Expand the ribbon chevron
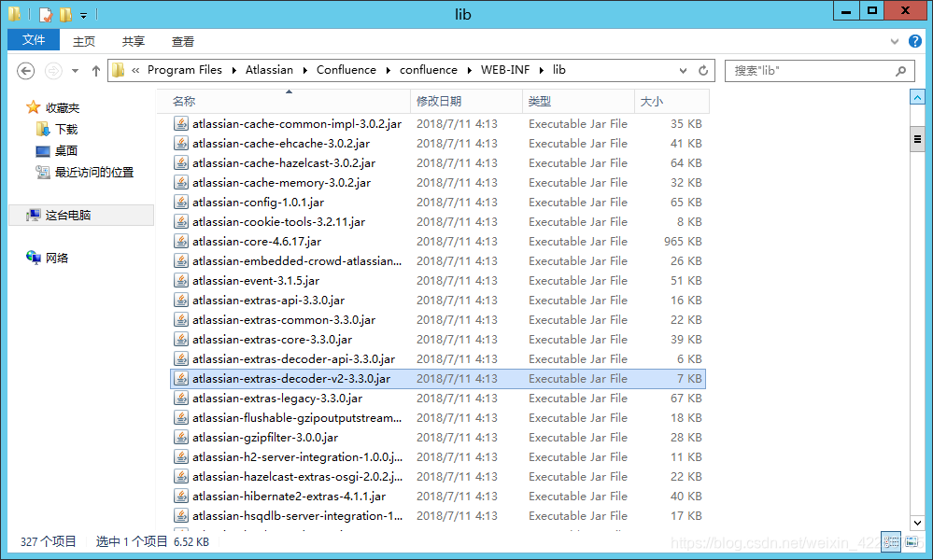The image size is (933, 560). (895, 41)
